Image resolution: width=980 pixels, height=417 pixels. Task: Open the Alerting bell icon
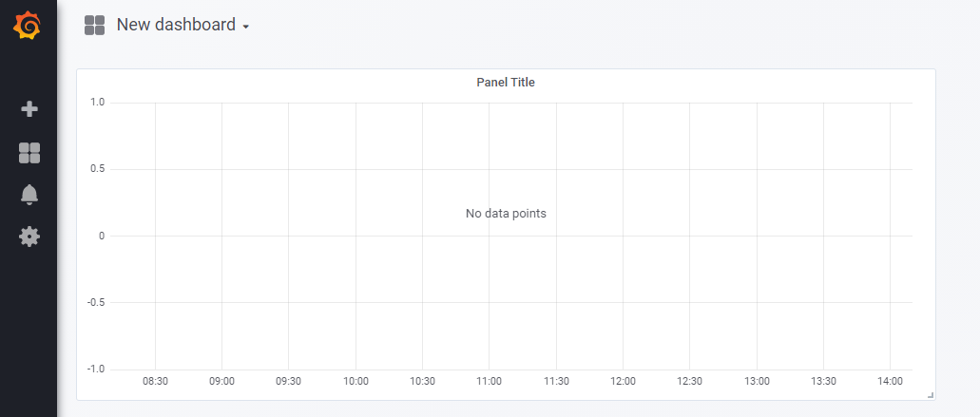[x=29, y=195]
